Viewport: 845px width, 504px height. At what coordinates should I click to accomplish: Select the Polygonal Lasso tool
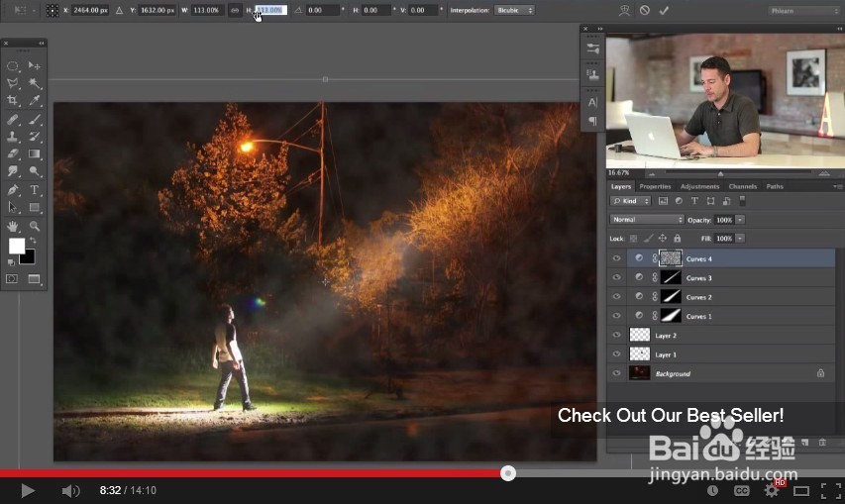coord(13,83)
